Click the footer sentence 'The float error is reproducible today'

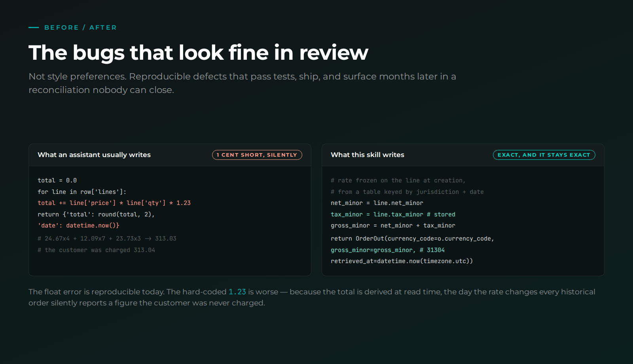(97, 292)
